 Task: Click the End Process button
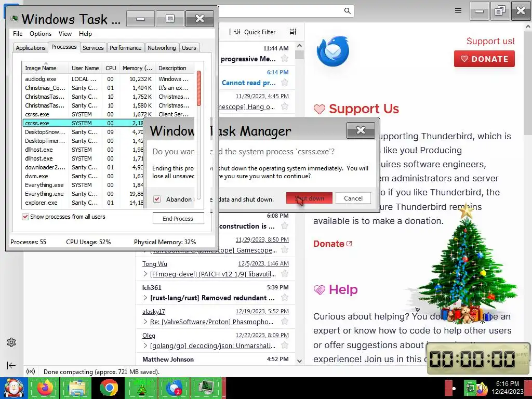click(x=178, y=219)
